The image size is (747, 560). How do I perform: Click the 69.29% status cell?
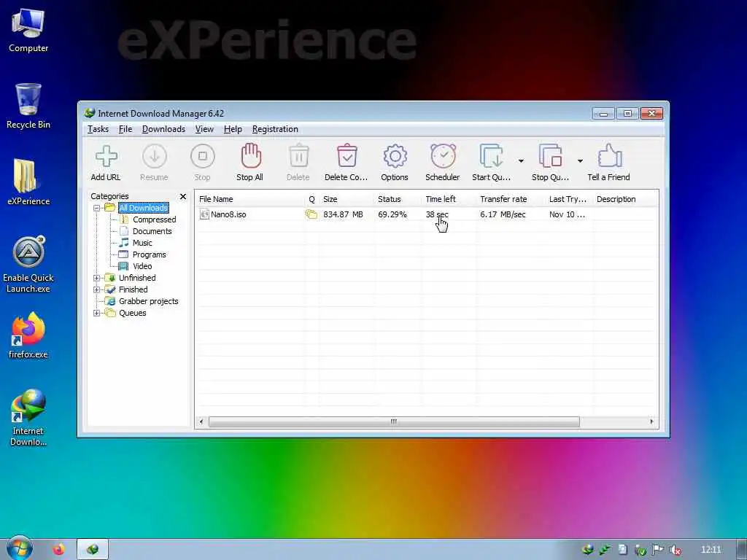392,214
